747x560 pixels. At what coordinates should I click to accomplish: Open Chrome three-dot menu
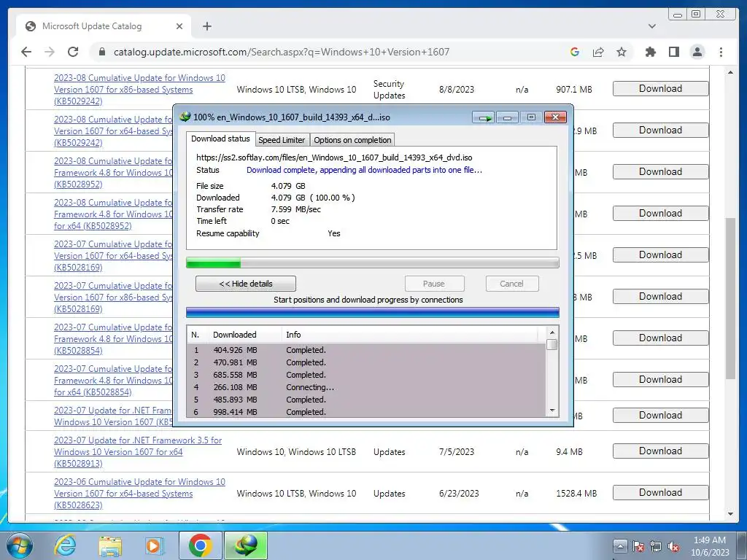(x=721, y=52)
